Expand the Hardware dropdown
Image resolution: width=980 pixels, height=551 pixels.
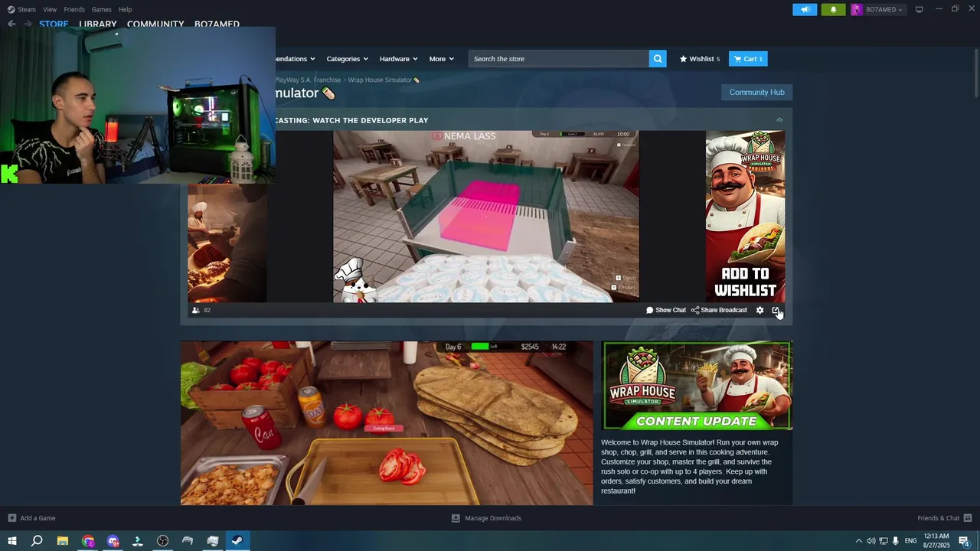(x=398, y=59)
